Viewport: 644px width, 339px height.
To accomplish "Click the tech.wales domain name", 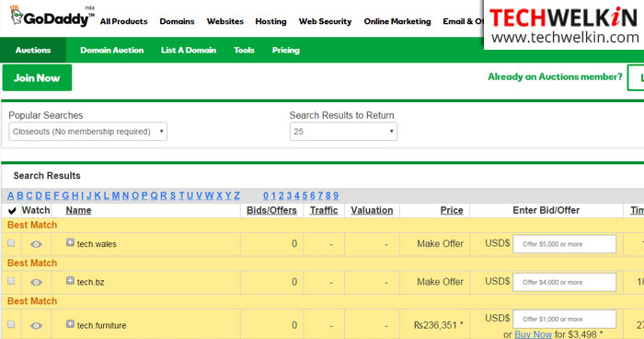I will 97,244.
